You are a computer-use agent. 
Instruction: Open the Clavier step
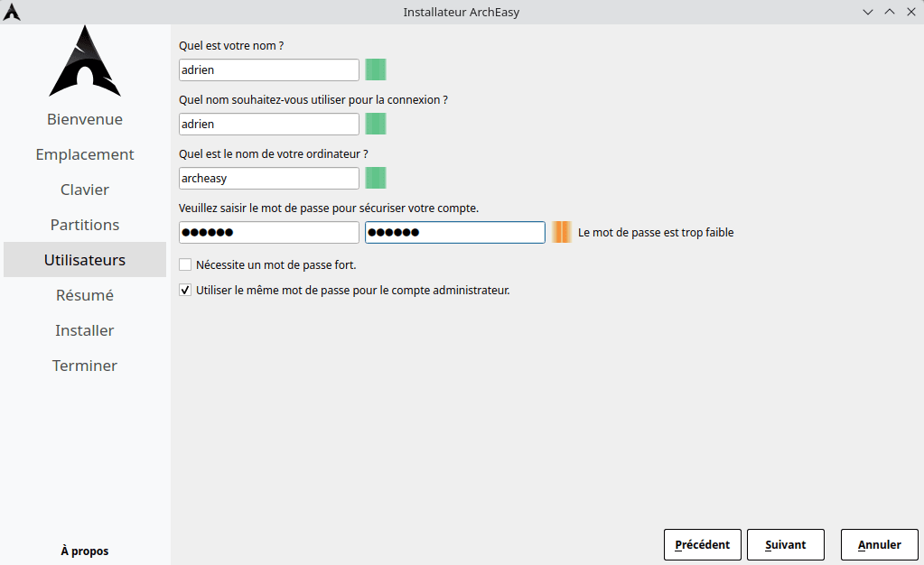point(85,190)
